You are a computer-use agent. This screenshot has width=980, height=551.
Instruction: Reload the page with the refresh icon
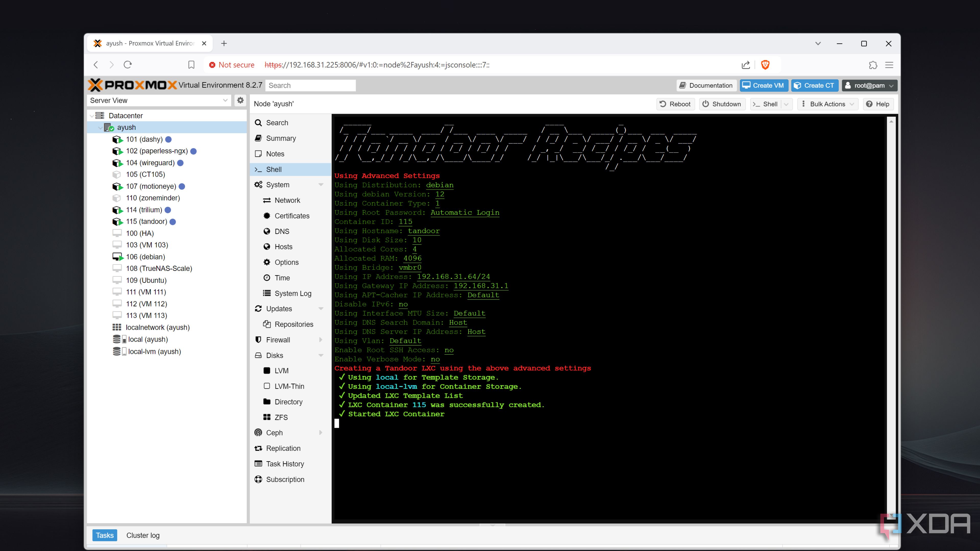128,65
